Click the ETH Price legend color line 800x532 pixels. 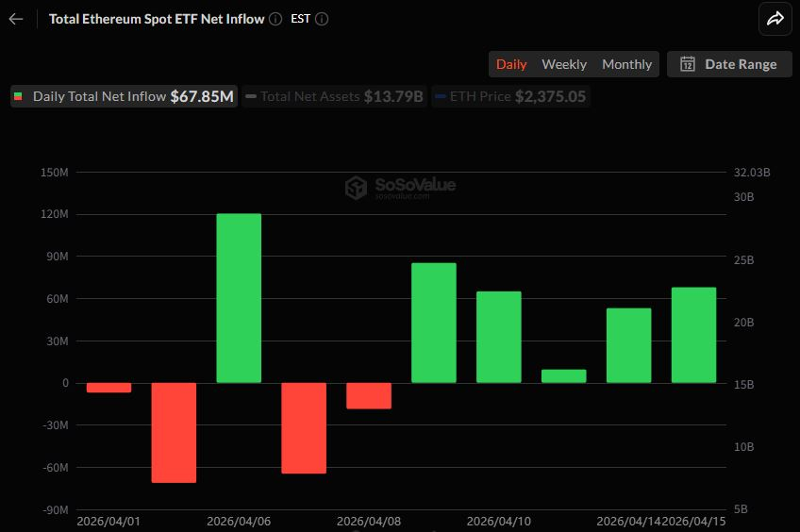pos(441,96)
